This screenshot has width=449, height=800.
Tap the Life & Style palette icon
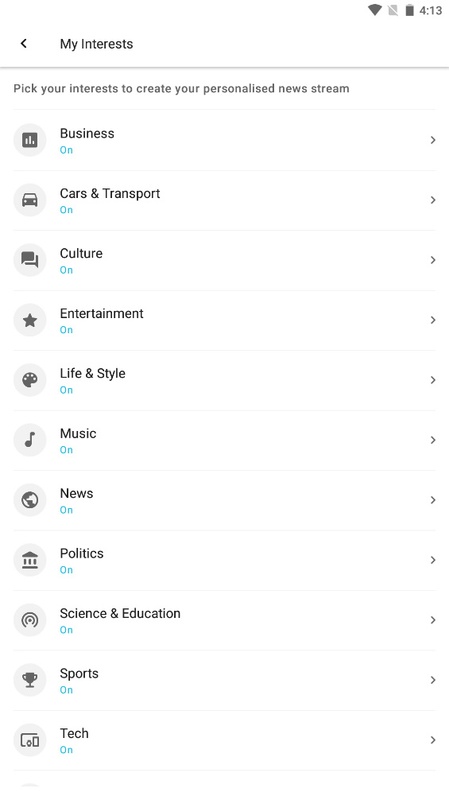[30, 380]
